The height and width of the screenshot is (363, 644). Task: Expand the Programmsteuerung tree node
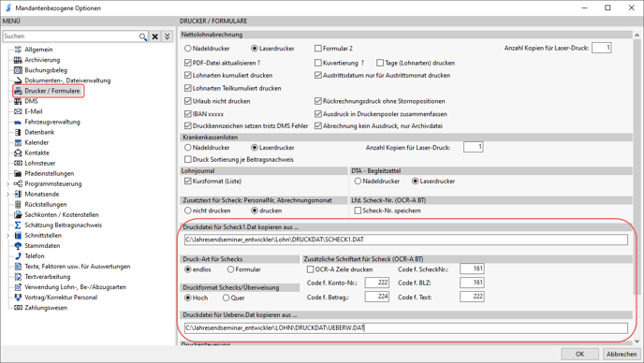point(8,183)
